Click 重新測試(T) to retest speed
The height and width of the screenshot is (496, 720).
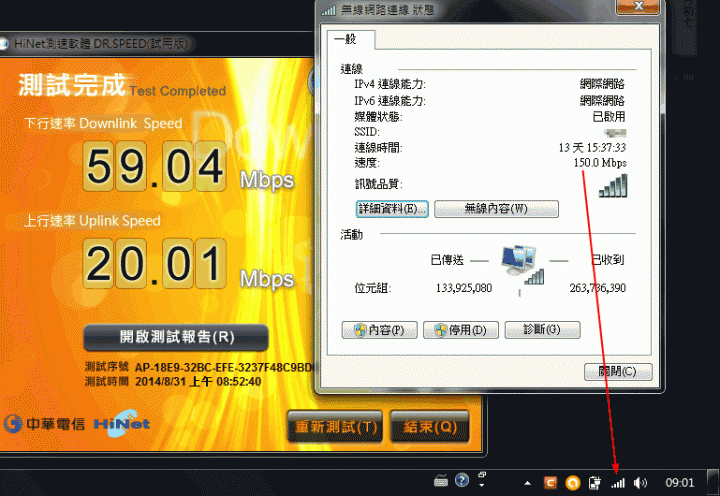(335, 427)
